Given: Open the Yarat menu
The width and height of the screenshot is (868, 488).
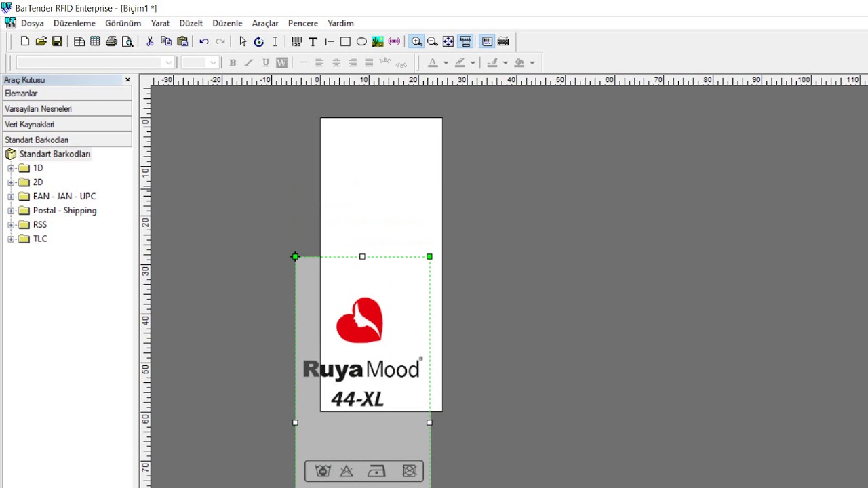Looking at the screenshot, I should point(160,23).
